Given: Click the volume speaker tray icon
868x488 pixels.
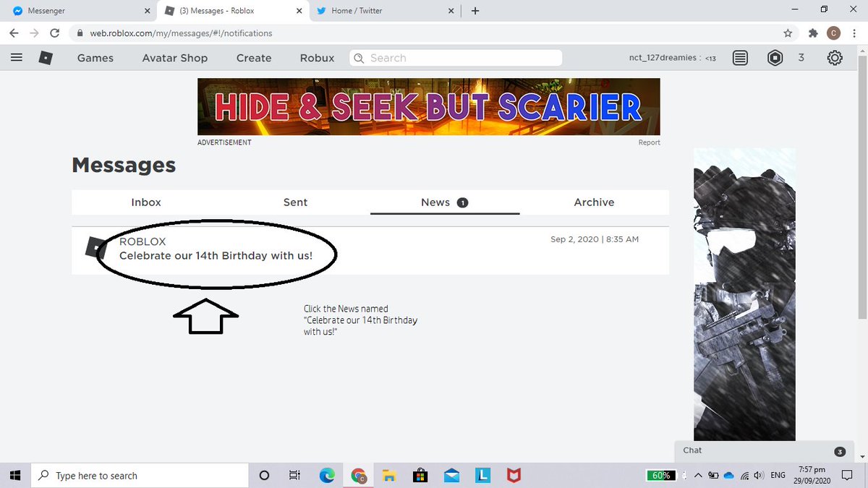Looking at the screenshot, I should pos(759,476).
